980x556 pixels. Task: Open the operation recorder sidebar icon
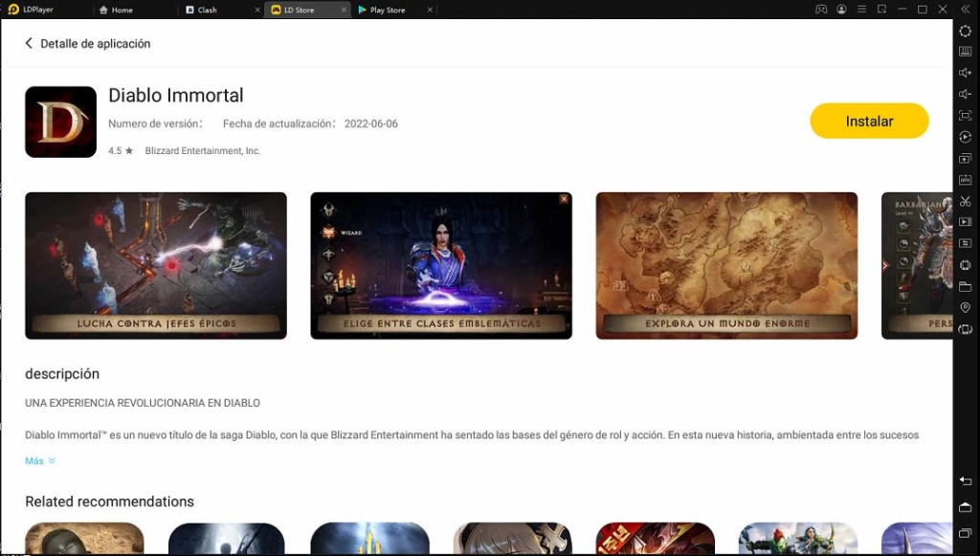[x=965, y=137]
